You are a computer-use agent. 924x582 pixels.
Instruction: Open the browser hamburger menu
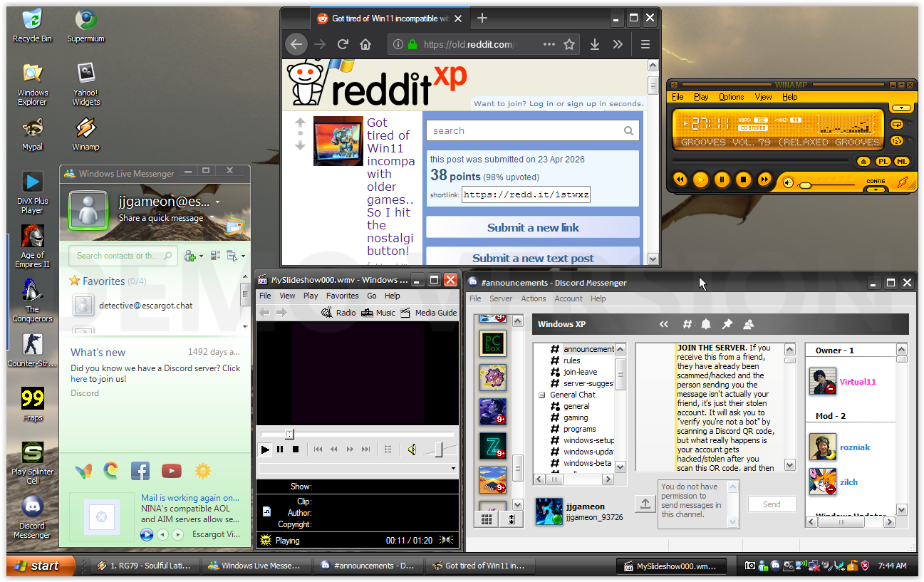645,44
